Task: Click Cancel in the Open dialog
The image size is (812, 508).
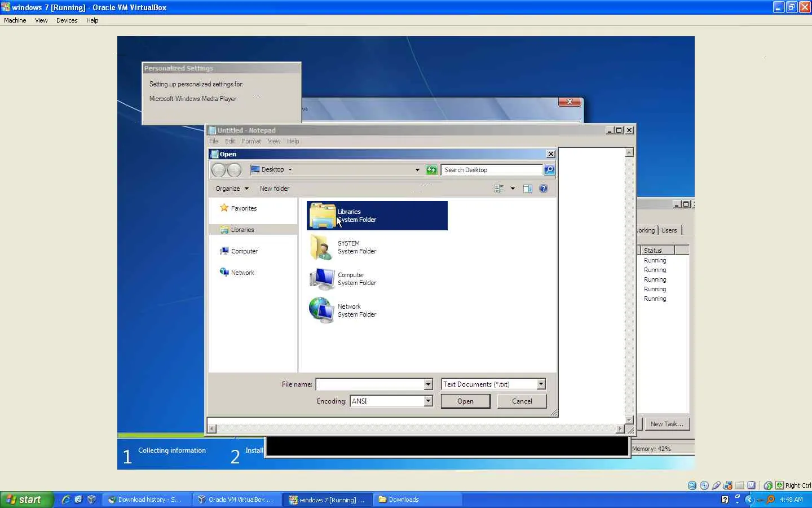Action: click(x=522, y=401)
